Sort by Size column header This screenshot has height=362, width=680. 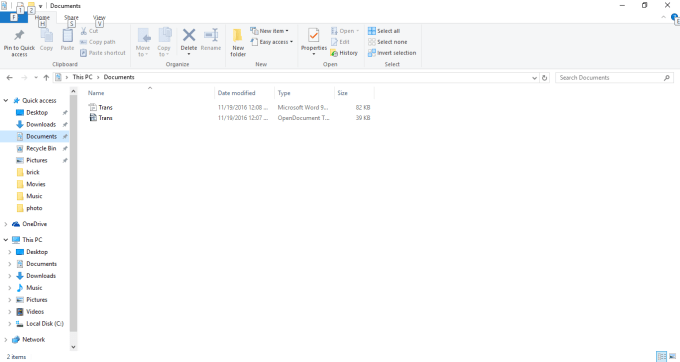(x=343, y=93)
